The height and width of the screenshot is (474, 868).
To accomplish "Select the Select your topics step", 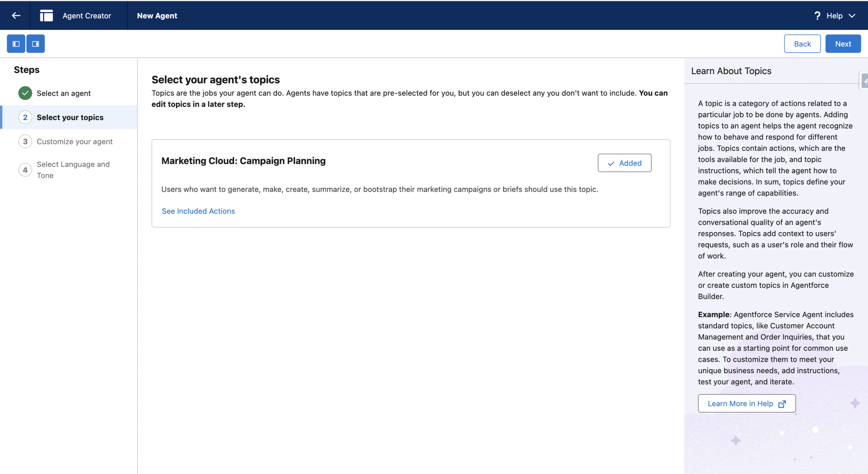I will pos(70,117).
